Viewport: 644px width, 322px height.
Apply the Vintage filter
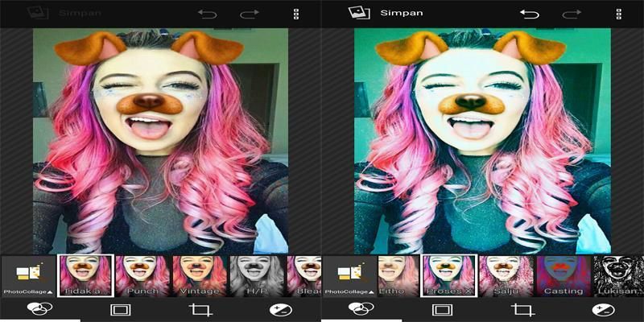[x=199, y=276]
